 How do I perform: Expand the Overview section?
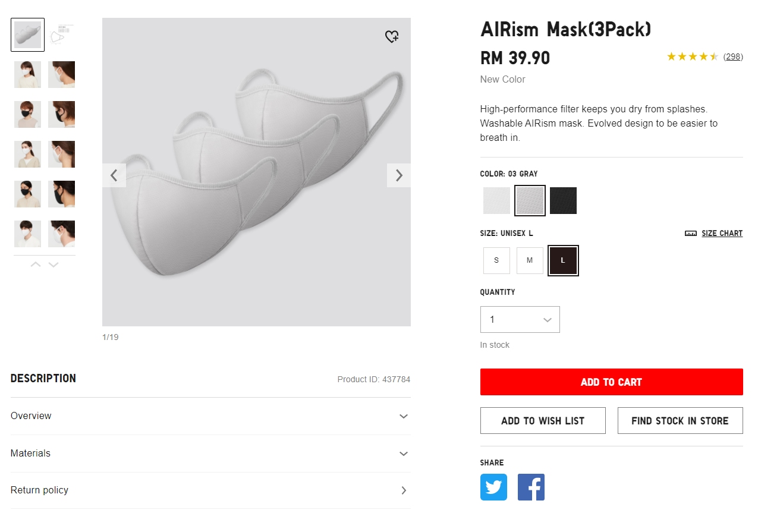(210, 416)
